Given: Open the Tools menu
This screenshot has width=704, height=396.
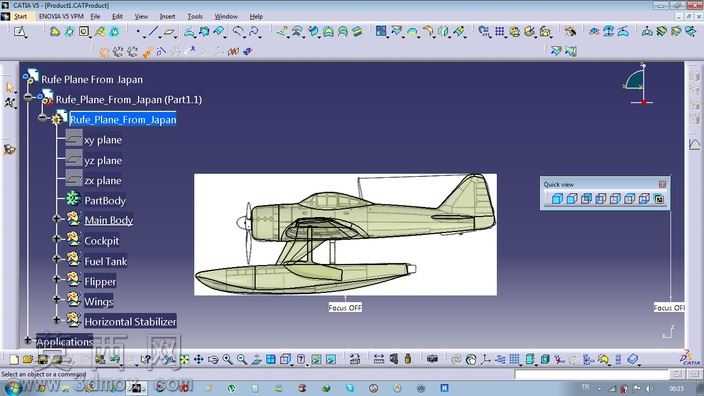Looking at the screenshot, I should (194, 17).
